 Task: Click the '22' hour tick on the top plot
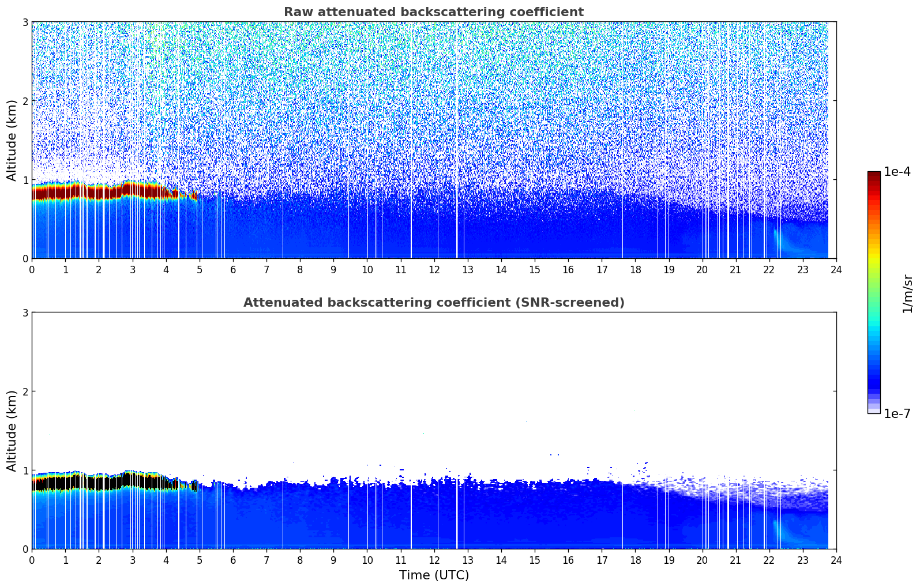tap(769, 270)
